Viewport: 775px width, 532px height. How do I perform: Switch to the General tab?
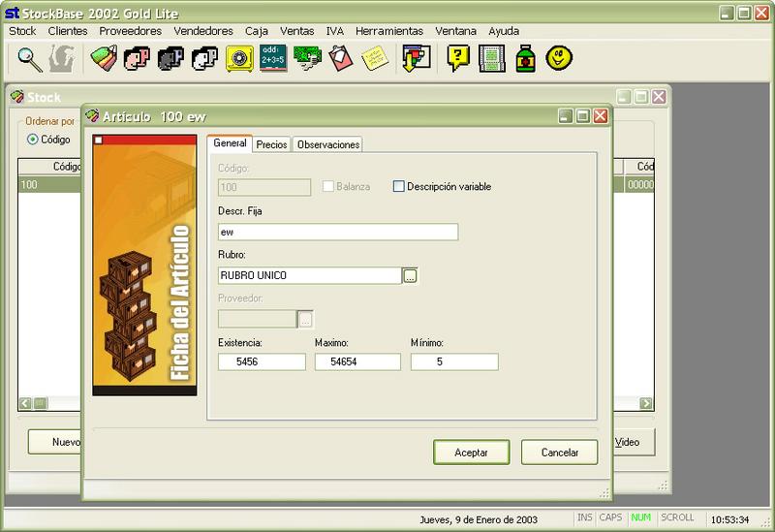(230, 142)
